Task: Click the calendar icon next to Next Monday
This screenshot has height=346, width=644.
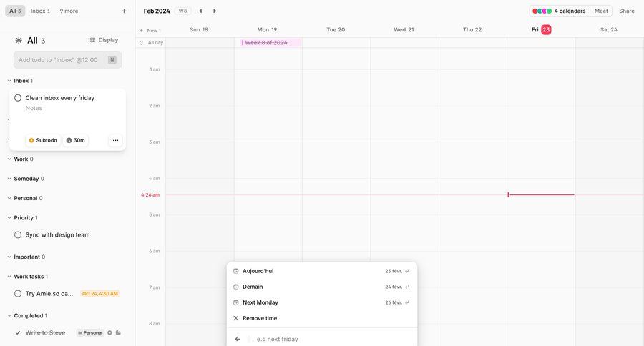Action: click(x=235, y=302)
